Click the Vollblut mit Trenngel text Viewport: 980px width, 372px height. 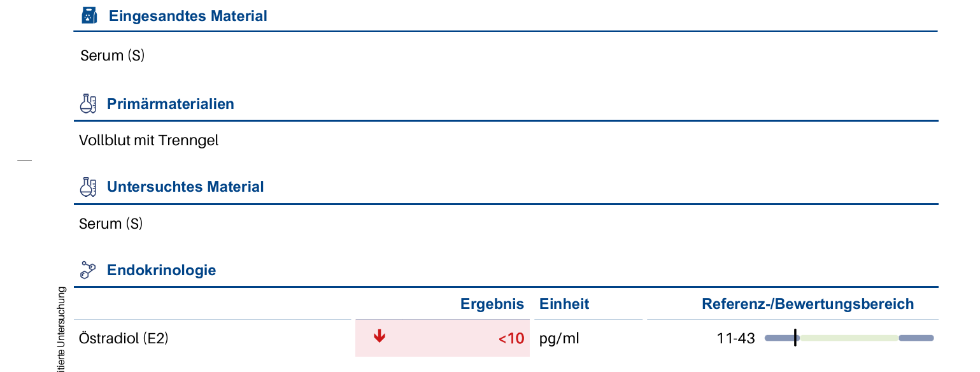tap(148, 140)
